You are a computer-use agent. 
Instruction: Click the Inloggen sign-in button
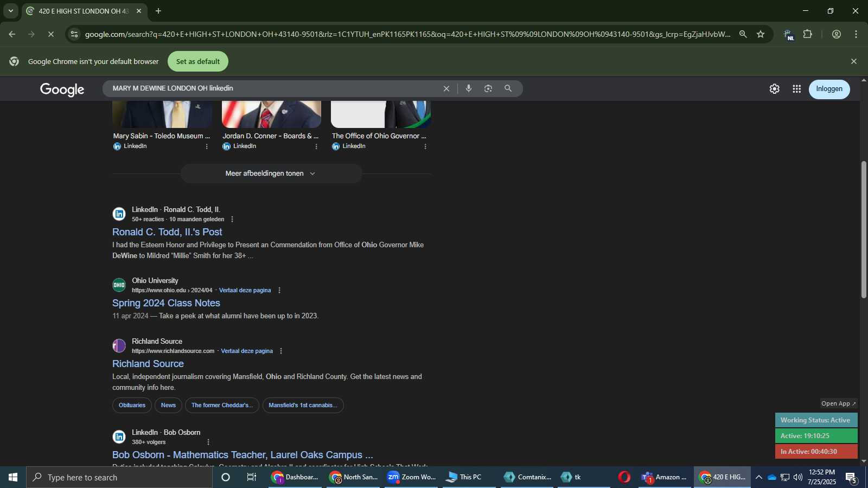point(829,89)
